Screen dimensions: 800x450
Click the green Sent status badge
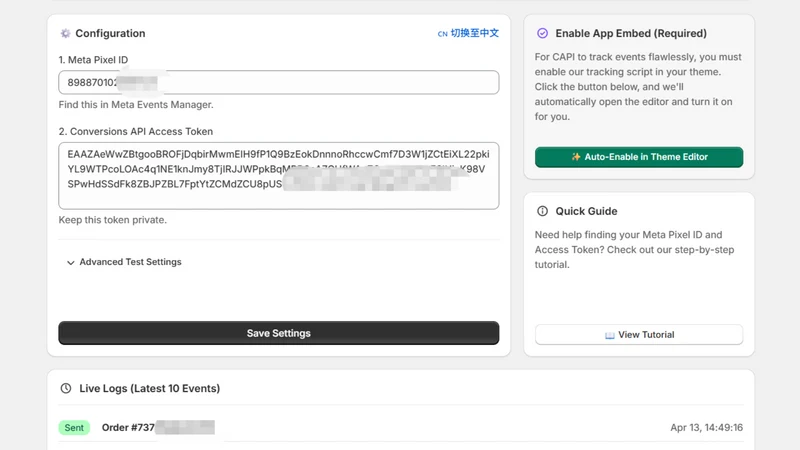tap(74, 428)
